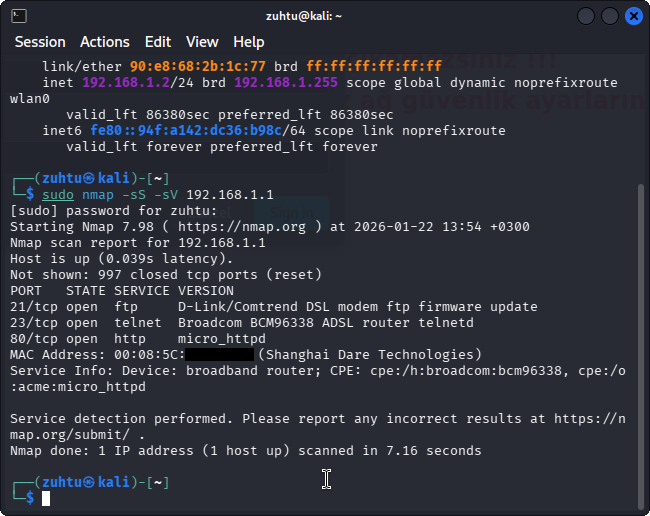Click the broadcast MAC ff:ff:ff:ff:ff:ff
This screenshot has width=650, height=516.
[374, 66]
